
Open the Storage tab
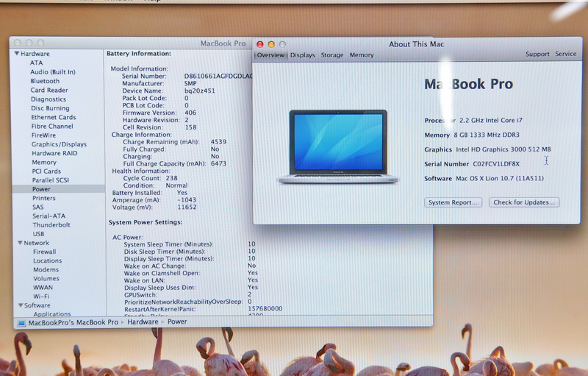(332, 55)
